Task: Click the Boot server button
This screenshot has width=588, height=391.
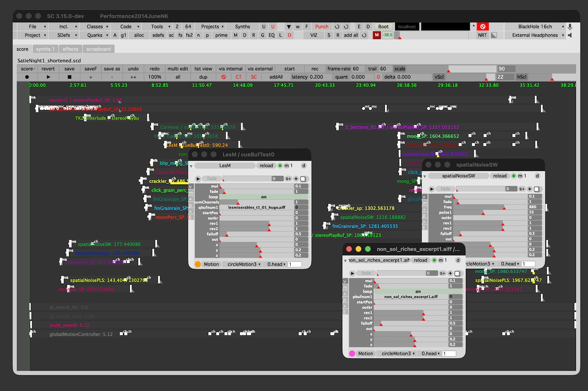Action: [x=383, y=27]
